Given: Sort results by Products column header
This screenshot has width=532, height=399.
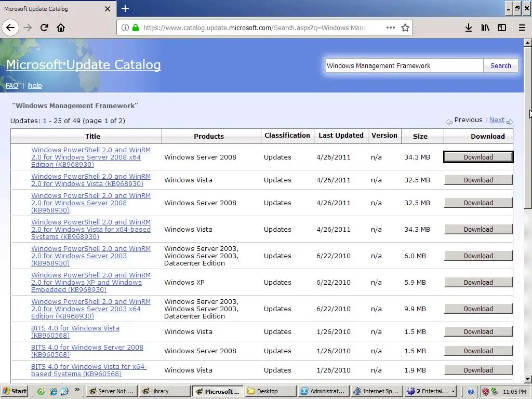Looking at the screenshot, I should (209, 136).
